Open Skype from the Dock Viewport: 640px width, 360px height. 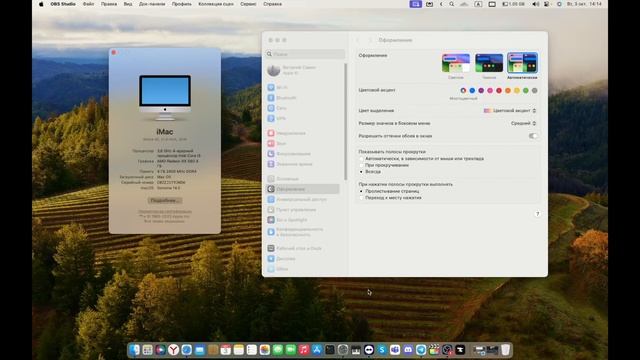point(382,350)
